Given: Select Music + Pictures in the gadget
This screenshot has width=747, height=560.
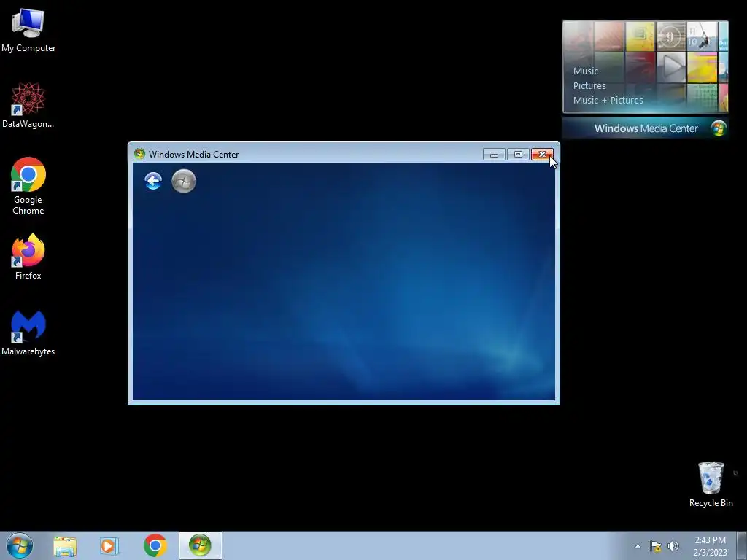Looking at the screenshot, I should click(x=608, y=100).
